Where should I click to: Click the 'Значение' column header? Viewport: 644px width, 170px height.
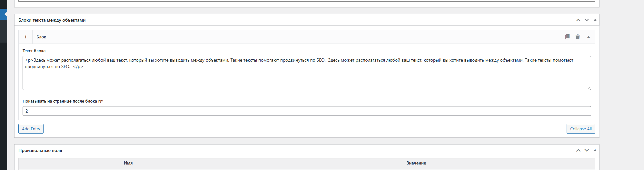[x=416, y=163]
